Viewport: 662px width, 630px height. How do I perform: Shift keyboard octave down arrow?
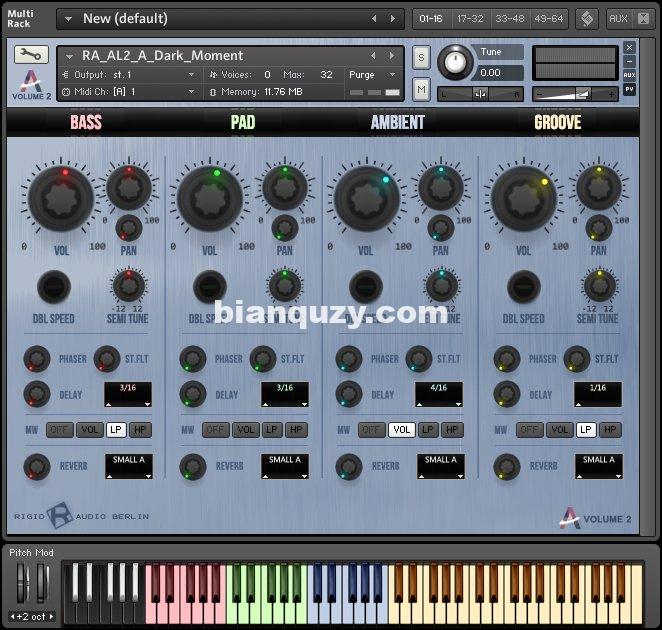(x=12, y=616)
